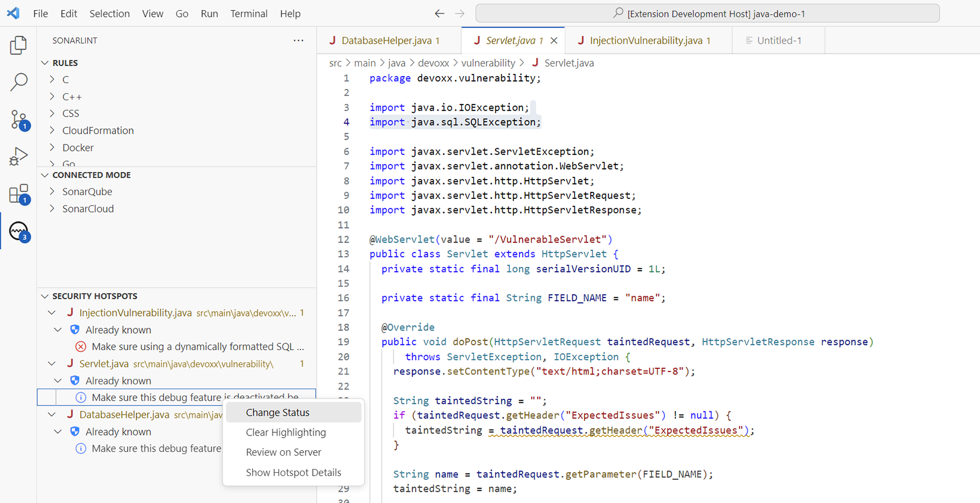Click the command center search box

pos(707,13)
